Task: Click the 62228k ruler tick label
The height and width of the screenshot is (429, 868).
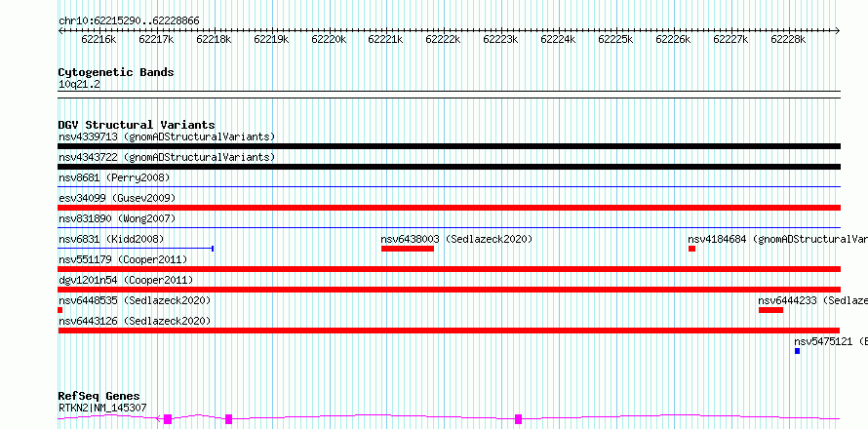Action: point(788,39)
